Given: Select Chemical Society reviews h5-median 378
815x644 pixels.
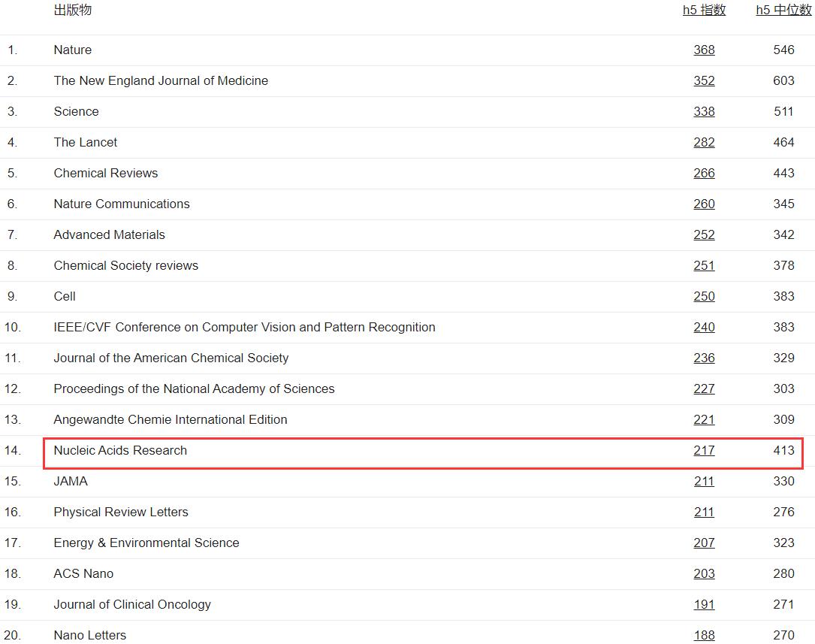Looking at the screenshot, I should [783, 265].
